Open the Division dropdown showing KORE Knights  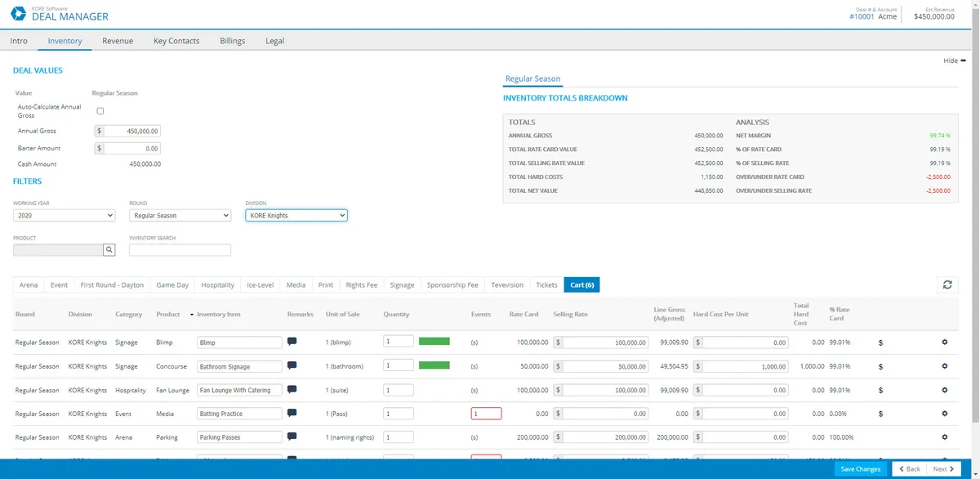tap(296, 215)
